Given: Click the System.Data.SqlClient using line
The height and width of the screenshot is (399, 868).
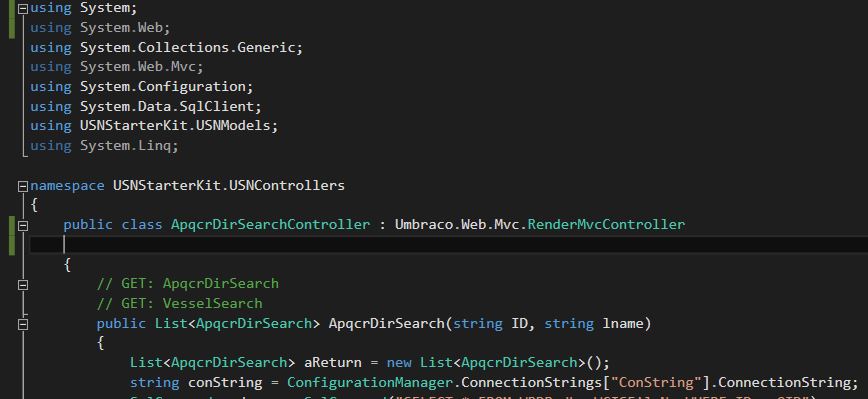Looking at the screenshot, I should pyautogui.click(x=146, y=106).
